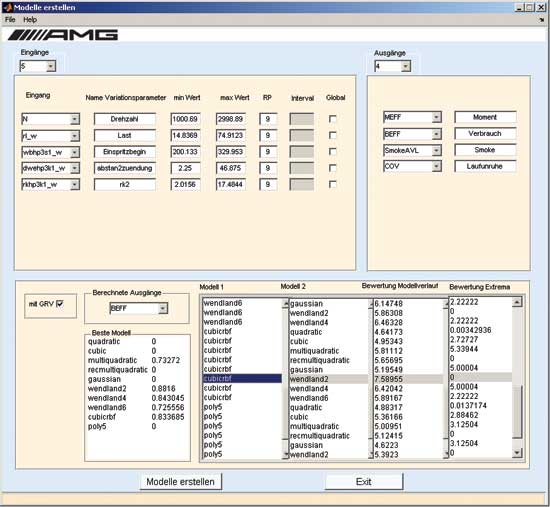Open the SmokeAVL output dropdown
550x507 pixels.
[436, 150]
